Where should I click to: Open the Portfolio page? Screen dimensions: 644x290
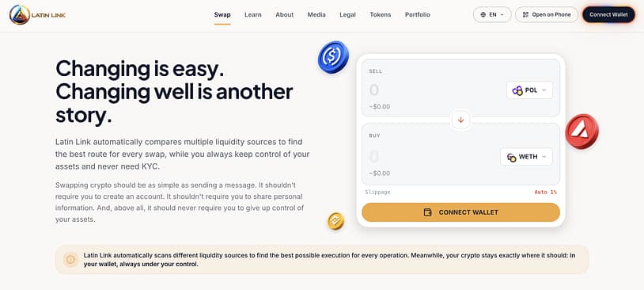tap(417, 15)
